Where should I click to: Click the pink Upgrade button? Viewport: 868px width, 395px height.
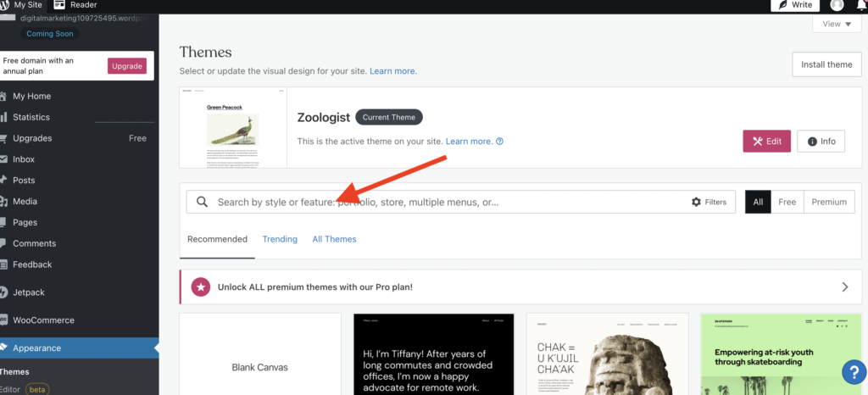[x=127, y=66]
